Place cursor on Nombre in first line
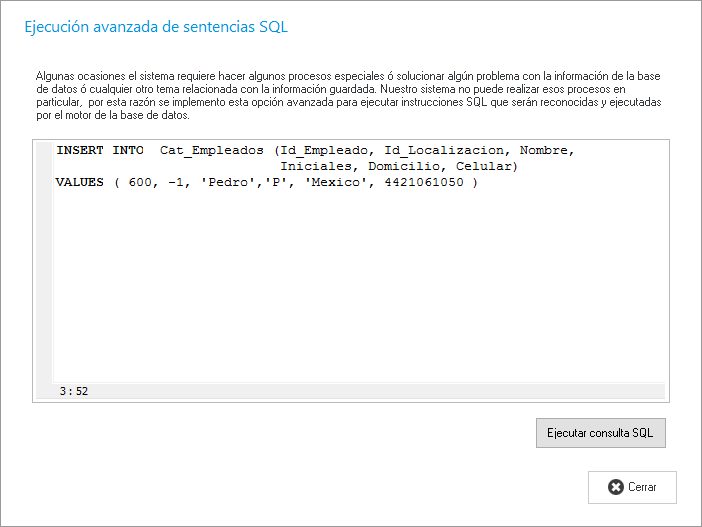Viewport: 702px width, 527px height. [543, 151]
